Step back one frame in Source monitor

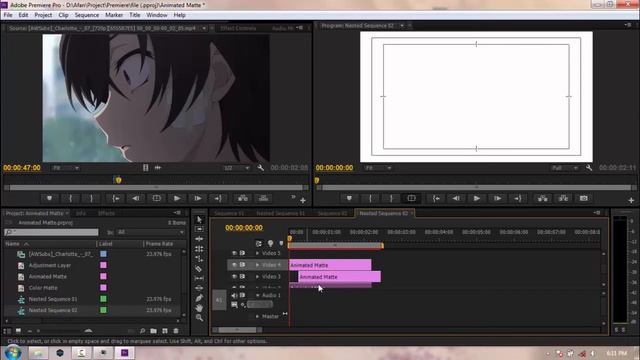(136, 198)
